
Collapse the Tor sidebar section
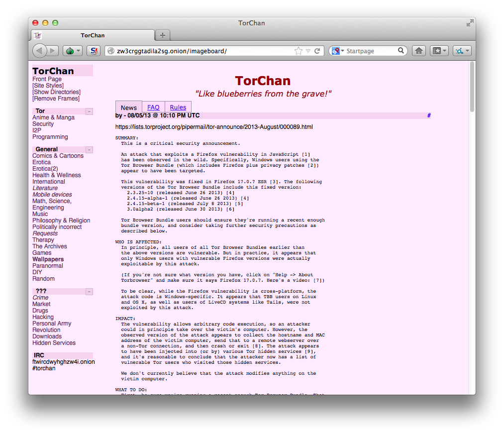coord(90,111)
